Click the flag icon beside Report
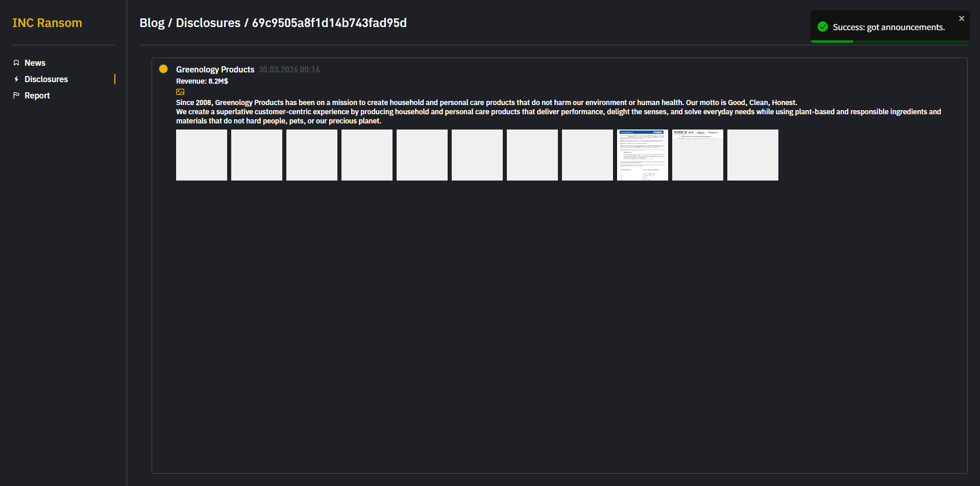 pos(16,95)
